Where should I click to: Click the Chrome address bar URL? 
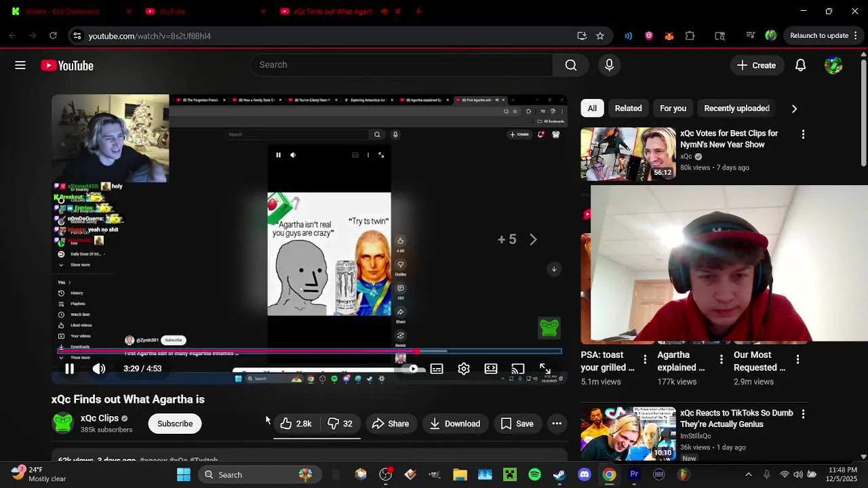coord(149,36)
